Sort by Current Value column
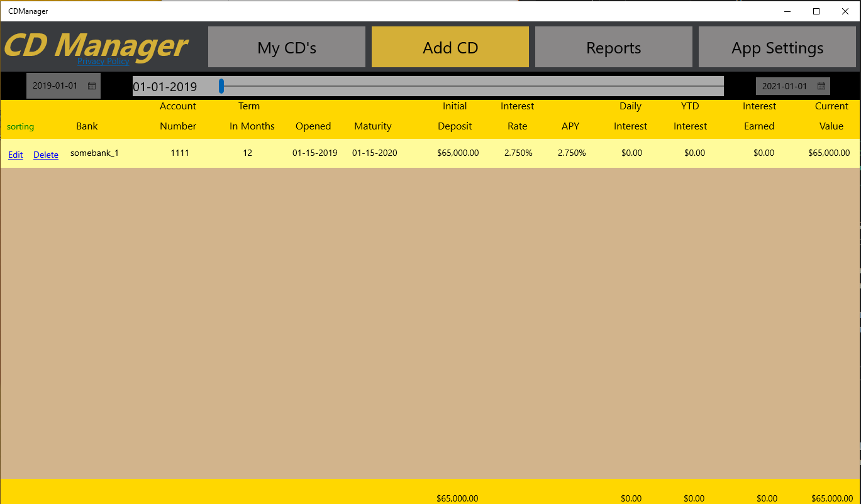Screen dimensions: 861x504 click(831, 116)
